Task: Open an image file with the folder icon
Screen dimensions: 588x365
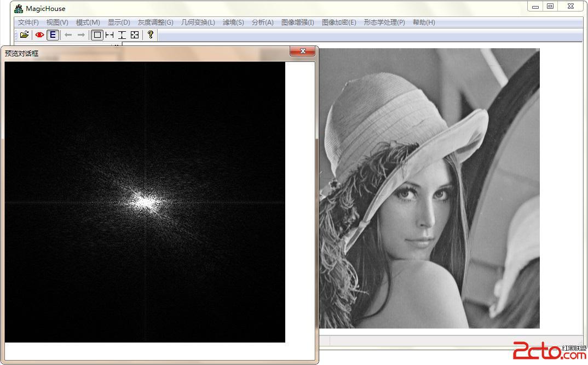Action: pos(25,35)
